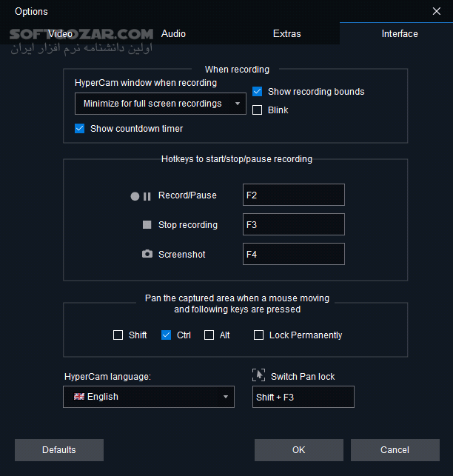
Task: Confirm settings with OK button
Action: coord(298,449)
